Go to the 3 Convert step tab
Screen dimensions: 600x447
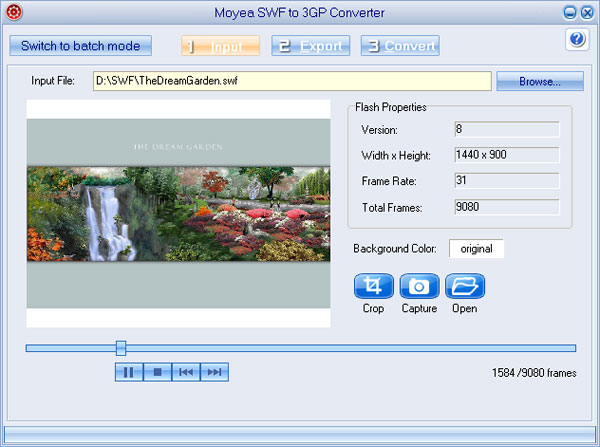point(400,46)
